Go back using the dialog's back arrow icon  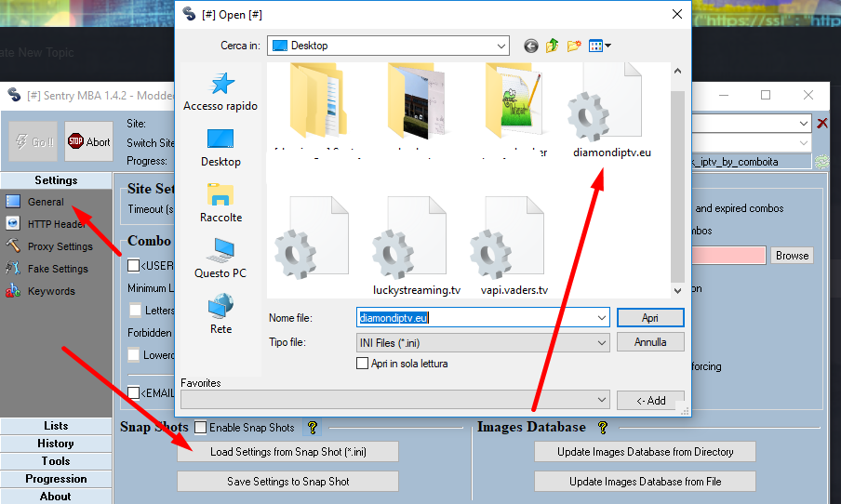530,46
